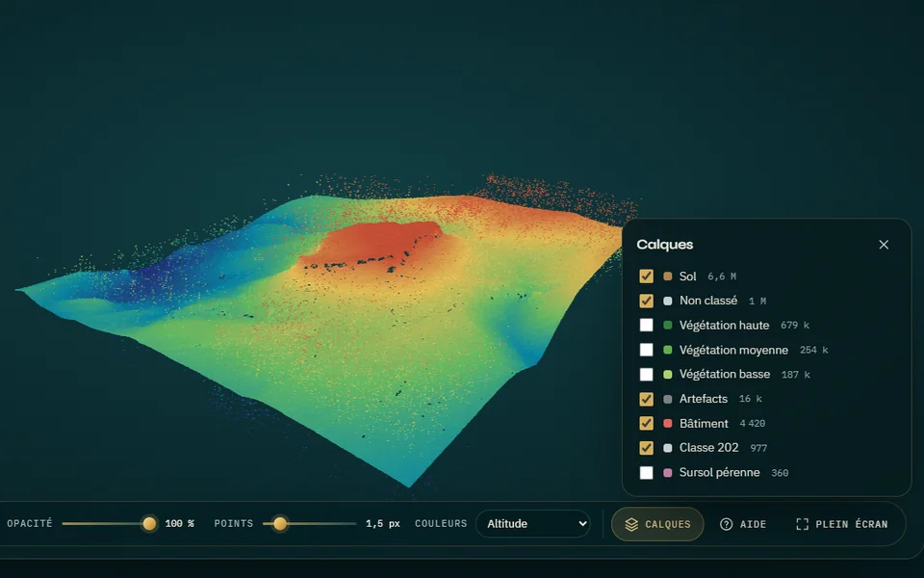Click the Classe 202 layer label
924x578 pixels.
point(709,448)
